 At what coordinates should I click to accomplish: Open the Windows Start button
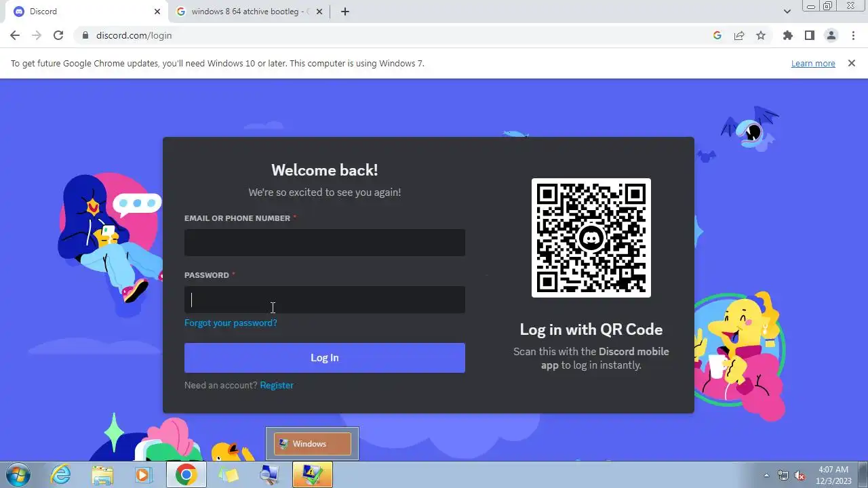pos(16,474)
